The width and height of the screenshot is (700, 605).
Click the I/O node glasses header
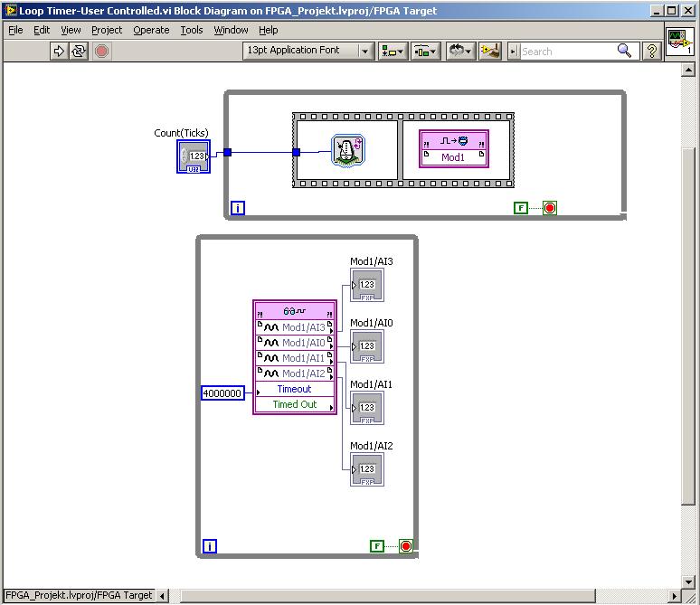pyautogui.click(x=295, y=311)
